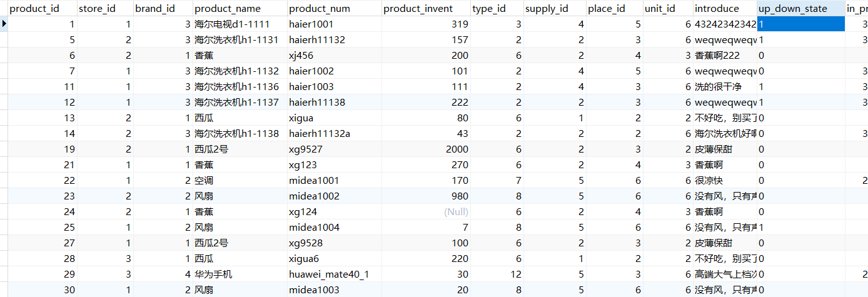Click the brand_id column header
Viewport: 868px width, 297px height.
tap(163, 8)
